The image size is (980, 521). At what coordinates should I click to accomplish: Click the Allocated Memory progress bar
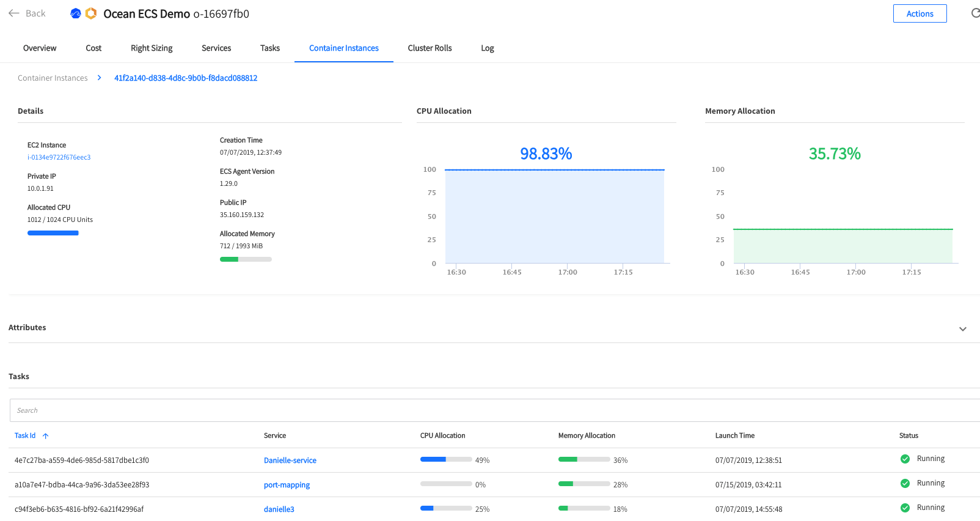[x=246, y=259]
